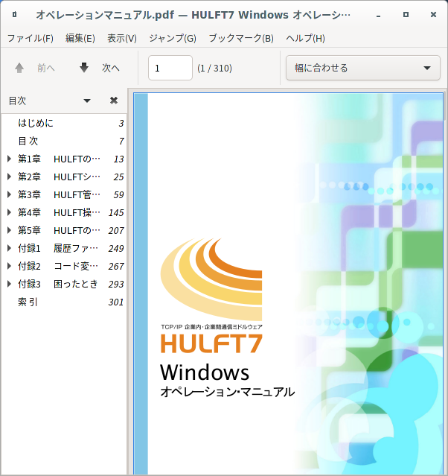Open the 幅に合わせる zoom dropdown
The width and height of the screenshot is (448, 476).
[x=362, y=68]
